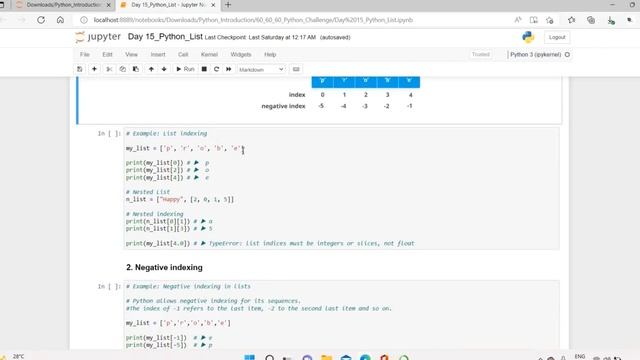This screenshot has width=640, height=360.
Task: Go to browser home page
Action: [x=60, y=20]
